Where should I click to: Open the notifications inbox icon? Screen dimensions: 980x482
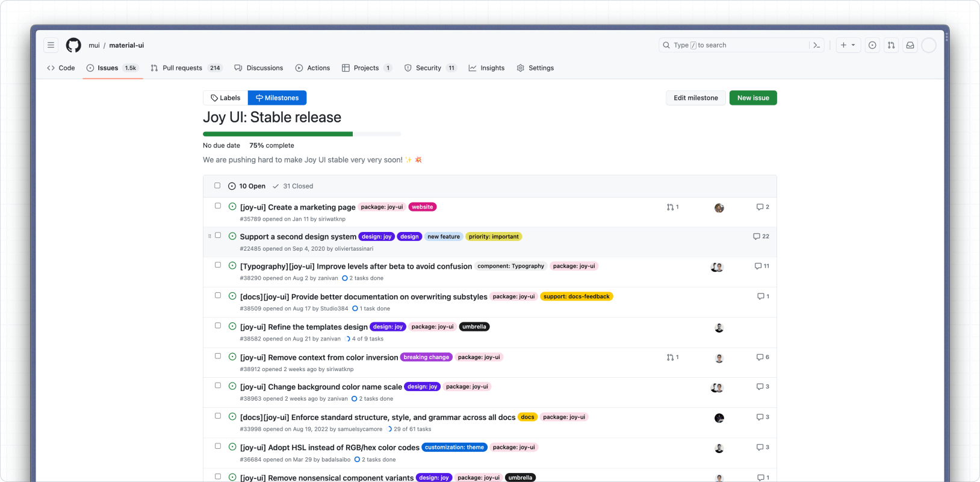pos(910,45)
